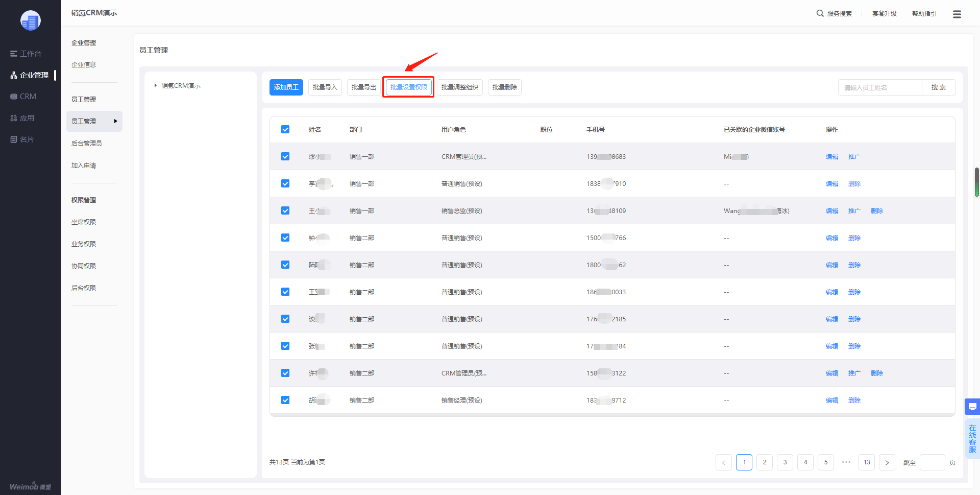Viewport: 980px width, 495px height.
Task: Go to next page arrow in pagination
Action: click(887, 462)
